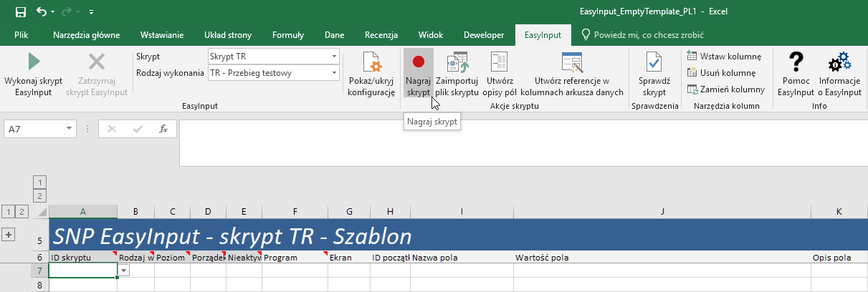868x292 pixels.
Task: Select the EasyInput tab
Action: [543, 34]
